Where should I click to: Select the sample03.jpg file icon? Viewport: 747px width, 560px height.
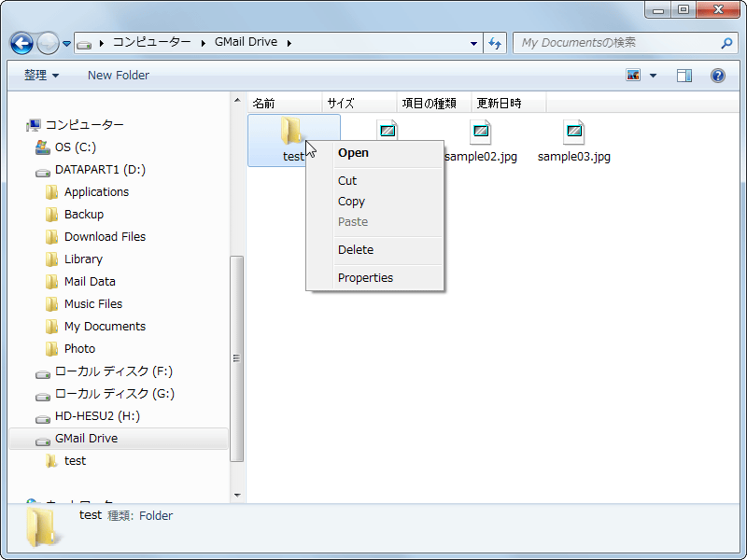pos(573,132)
